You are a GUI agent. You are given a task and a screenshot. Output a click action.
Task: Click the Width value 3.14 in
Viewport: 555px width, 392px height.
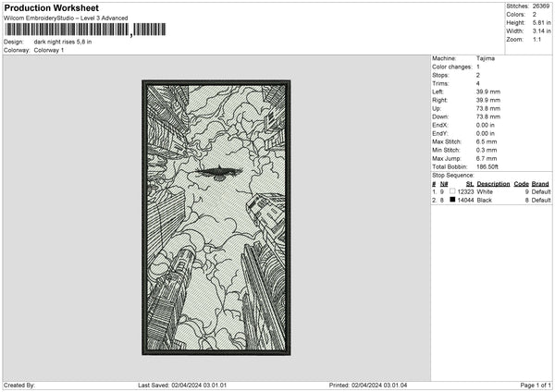click(x=541, y=31)
